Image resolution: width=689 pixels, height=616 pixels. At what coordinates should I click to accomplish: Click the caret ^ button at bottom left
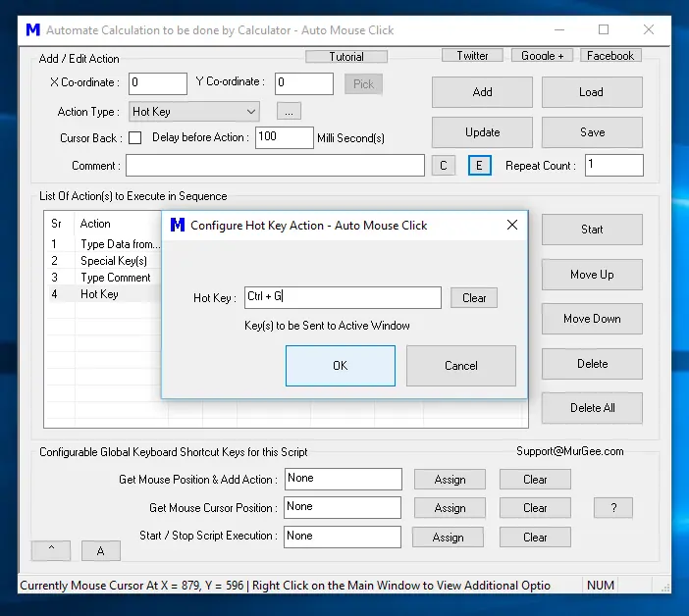(x=50, y=551)
